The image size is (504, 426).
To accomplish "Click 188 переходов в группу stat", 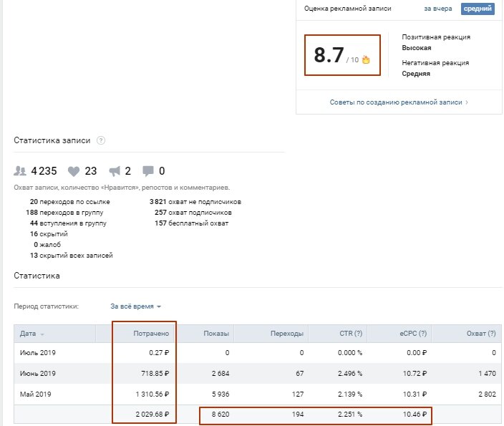I will tap(64, 213).
